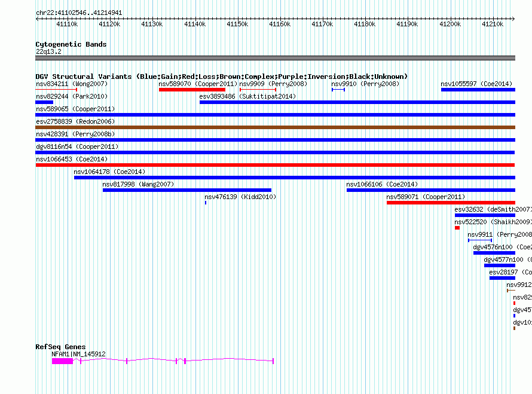The width and height of the screenshot is (532, 394).
Task: Select the nsv589071 (Cooper2011) variant label
Action: 426,197
